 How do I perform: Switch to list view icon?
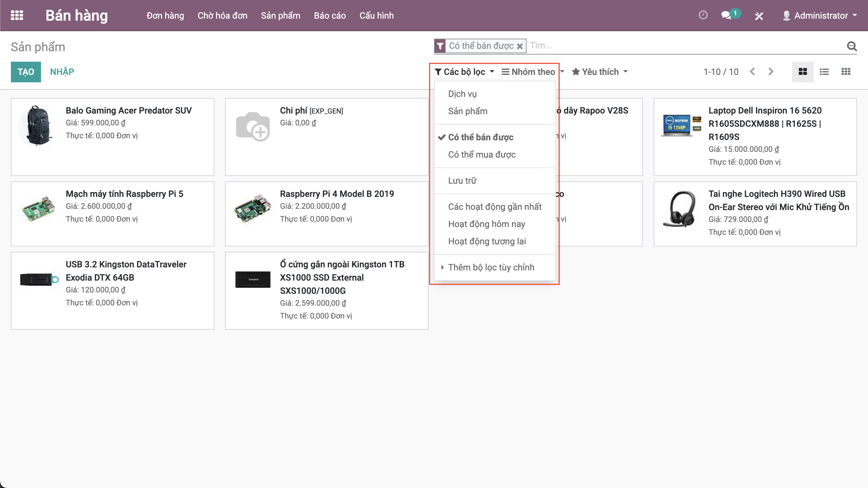tap(824, 72)
